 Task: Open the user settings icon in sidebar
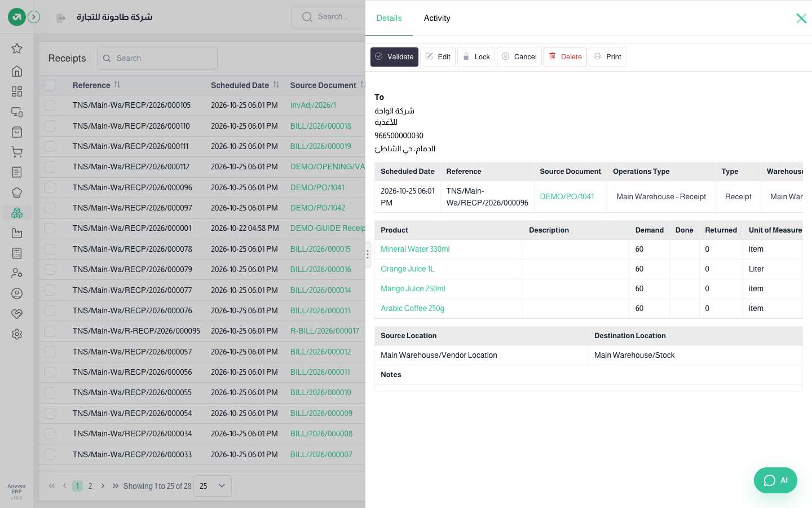coord(17,274)
